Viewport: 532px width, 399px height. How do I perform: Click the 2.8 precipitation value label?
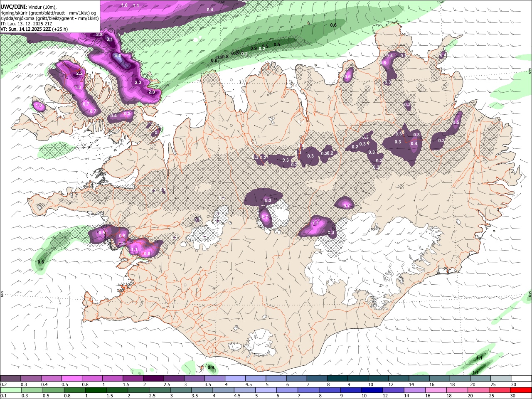point(99,35)
